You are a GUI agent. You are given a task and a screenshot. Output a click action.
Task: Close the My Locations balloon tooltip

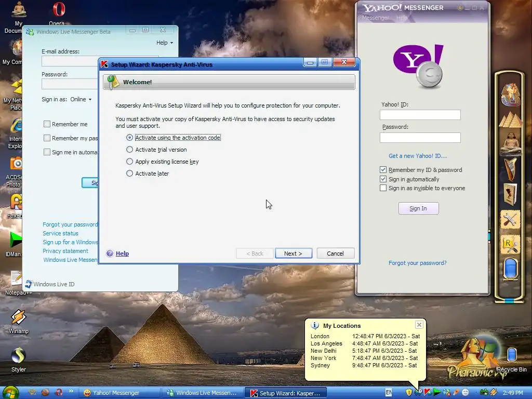coord(419,325)
